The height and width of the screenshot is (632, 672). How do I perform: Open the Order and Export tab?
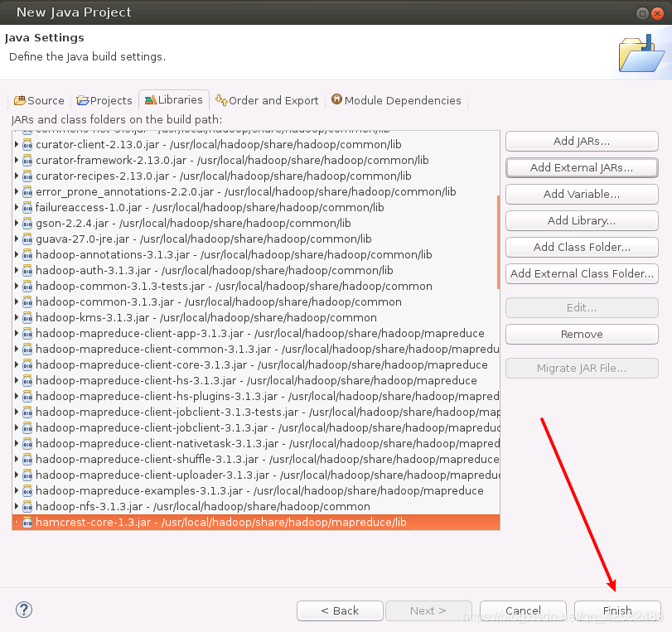tap(267, 101)
